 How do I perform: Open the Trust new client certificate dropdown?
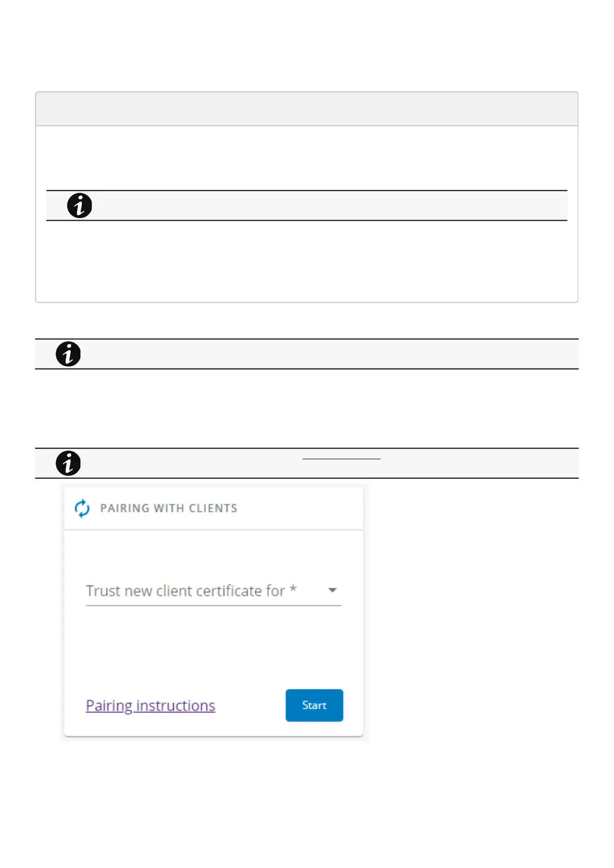pyautogui.click(x=206, y=591)
